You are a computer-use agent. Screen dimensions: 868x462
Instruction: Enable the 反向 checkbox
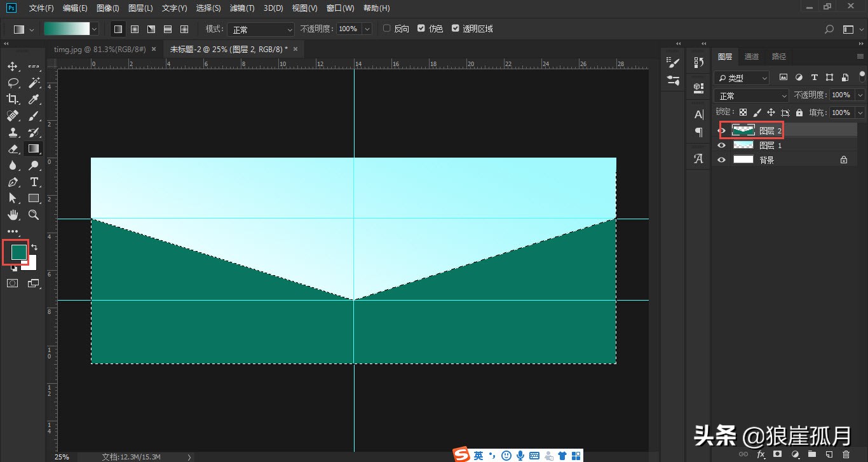point(386,28)
